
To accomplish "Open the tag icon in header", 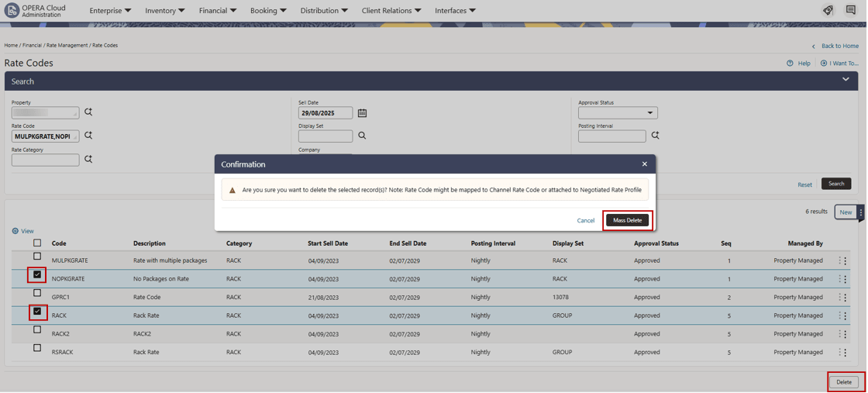I will point(828,11).
